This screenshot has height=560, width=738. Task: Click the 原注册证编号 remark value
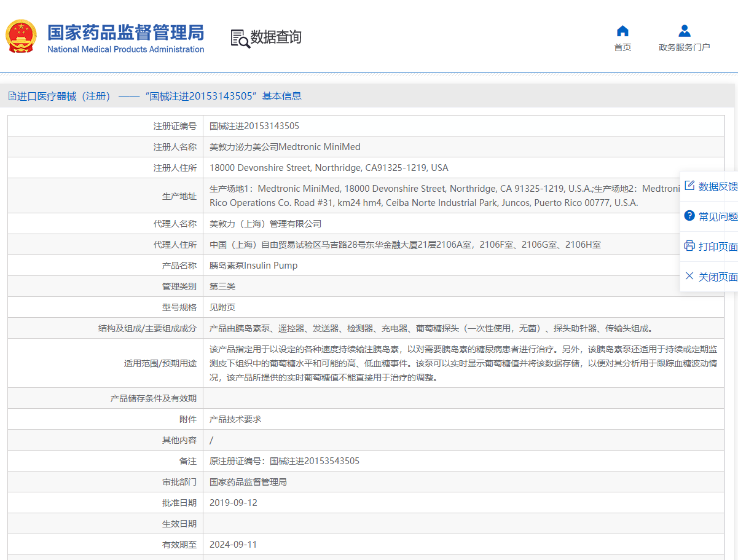coord(285,461)
